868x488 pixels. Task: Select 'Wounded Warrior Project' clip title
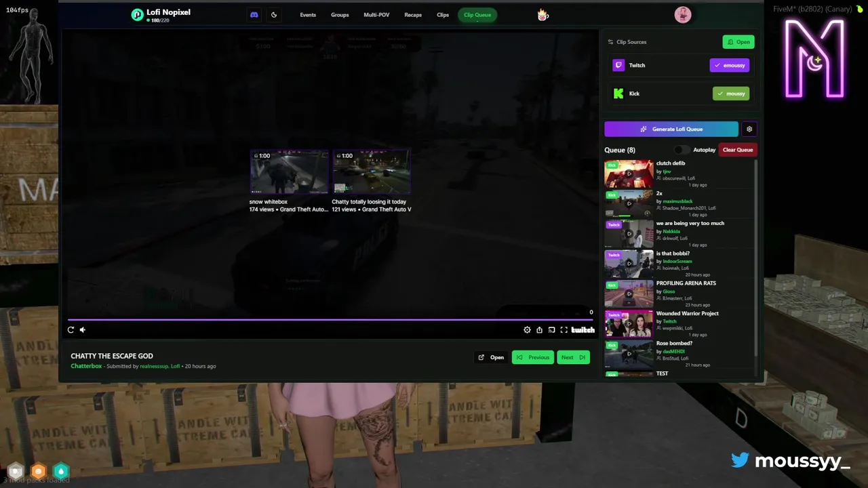(687, 313)
